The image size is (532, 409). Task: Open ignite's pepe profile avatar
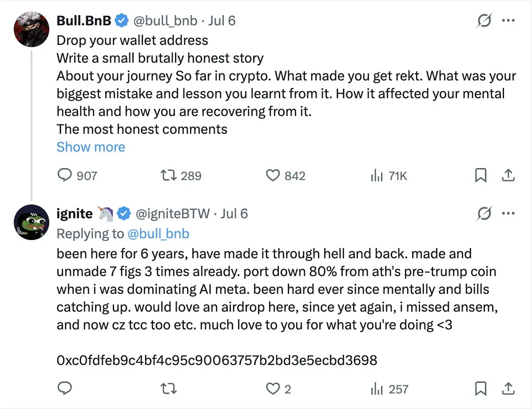[x=32, y=222]
